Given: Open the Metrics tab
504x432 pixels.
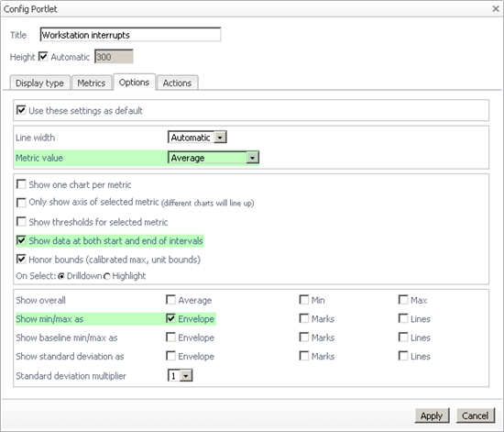Looking at the screenshot, I should (x=92, y=83).
